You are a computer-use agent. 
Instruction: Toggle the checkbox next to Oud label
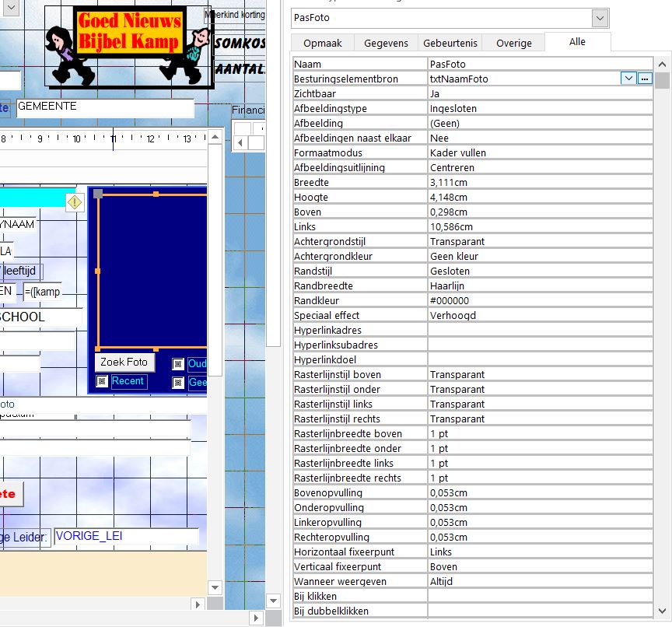click(178, 364)
